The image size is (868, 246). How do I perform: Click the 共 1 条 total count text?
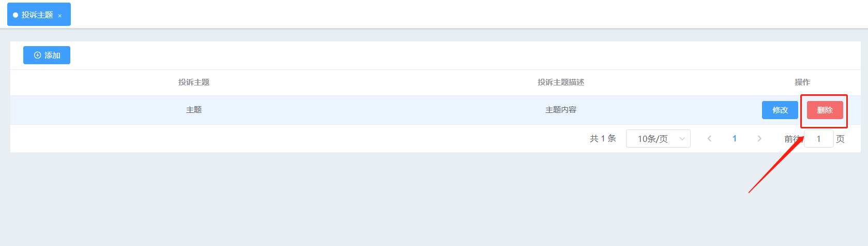603,138
